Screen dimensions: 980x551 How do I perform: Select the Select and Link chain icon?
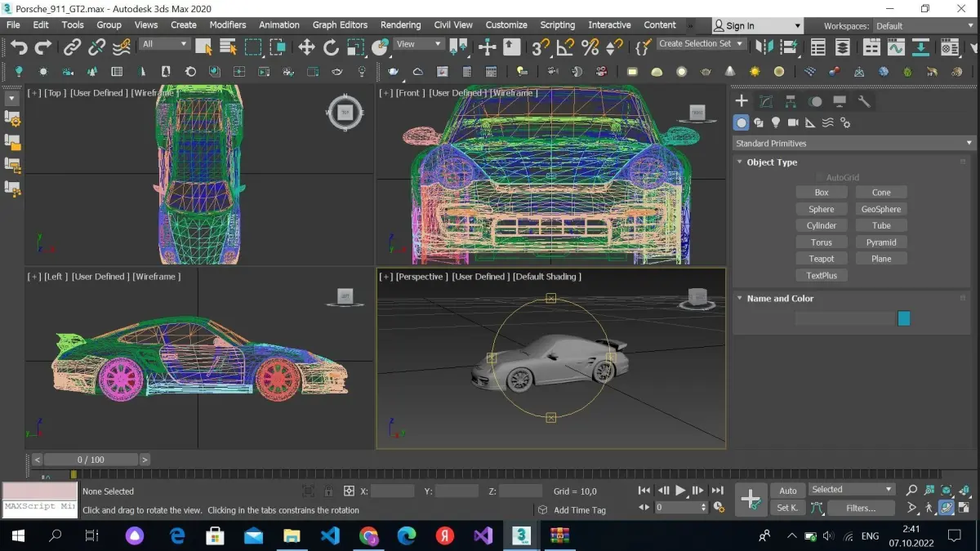tap(73, 47)
